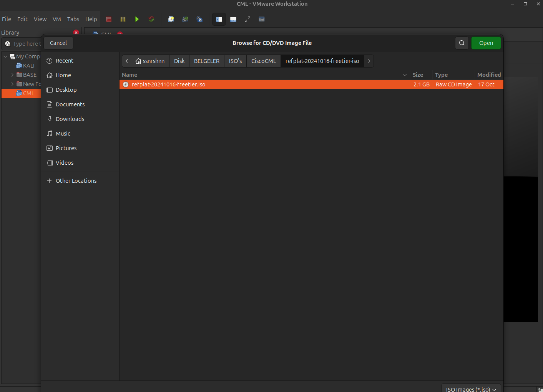This screenshot has width=543, height=392.
Task: Toggle the thumbnail bar view button
Action: point(233,19)
